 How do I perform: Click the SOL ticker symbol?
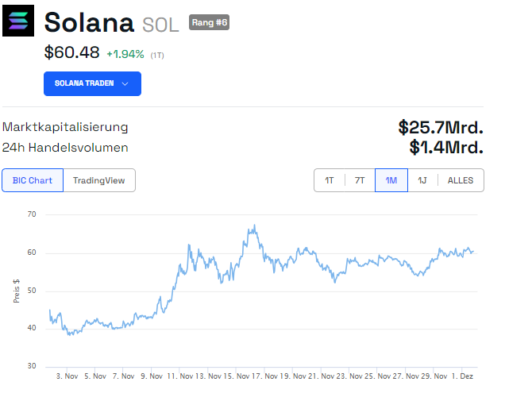tap(160, 24)
